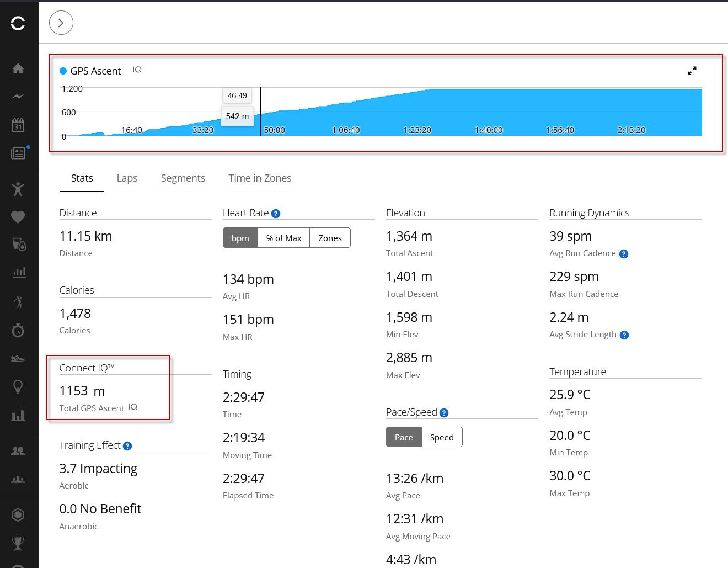Click the Garmin Connect logo icon
This screenshot has width=728, height=568.
(18, 23)
